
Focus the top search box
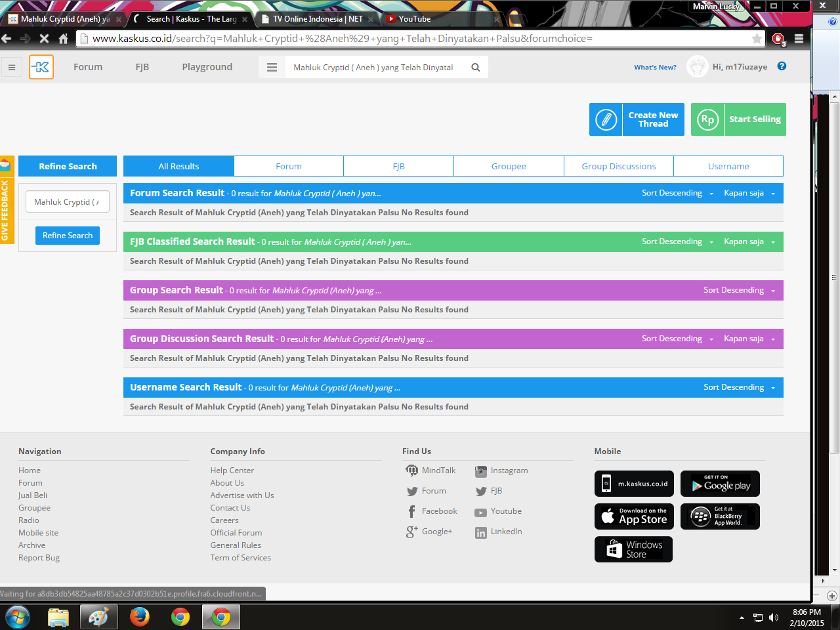374,67
